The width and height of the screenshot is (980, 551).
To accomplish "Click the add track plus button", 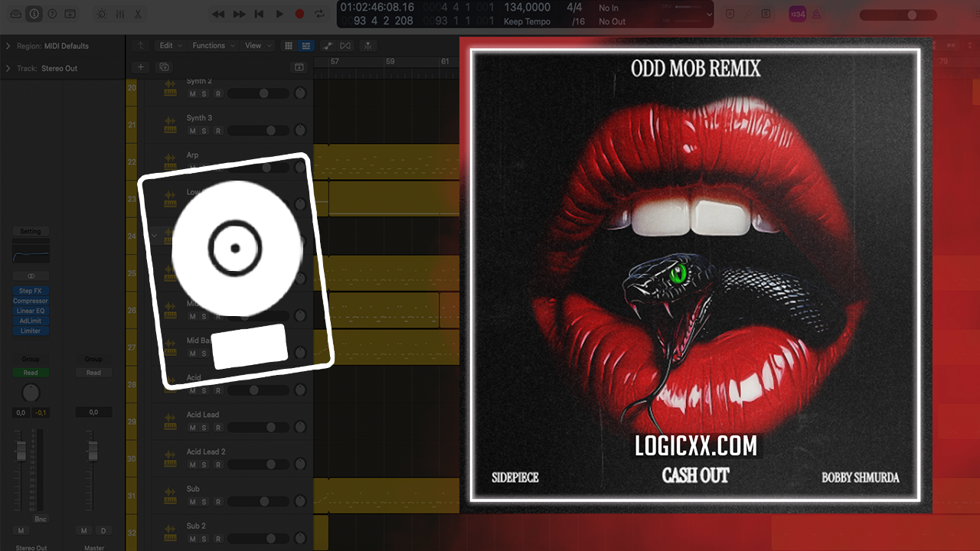I will [x=140, y=67].
